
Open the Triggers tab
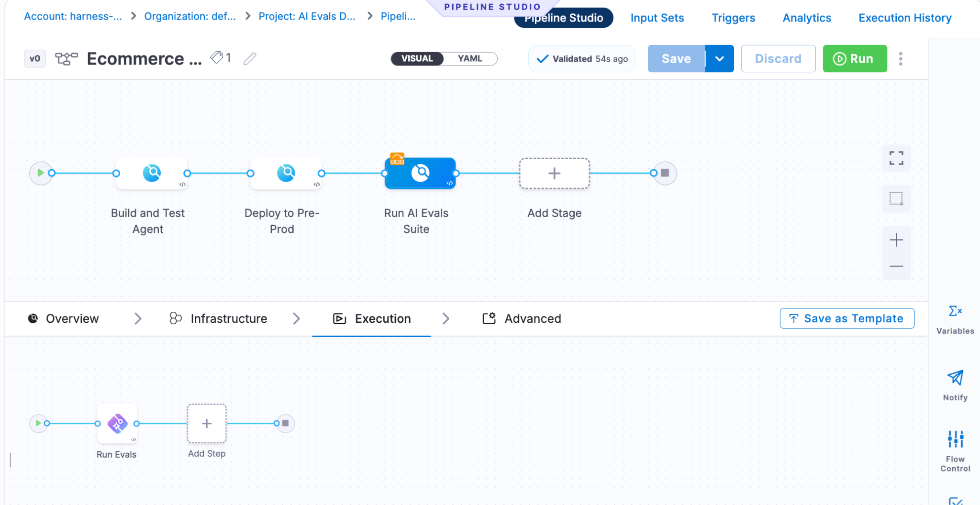733,18
